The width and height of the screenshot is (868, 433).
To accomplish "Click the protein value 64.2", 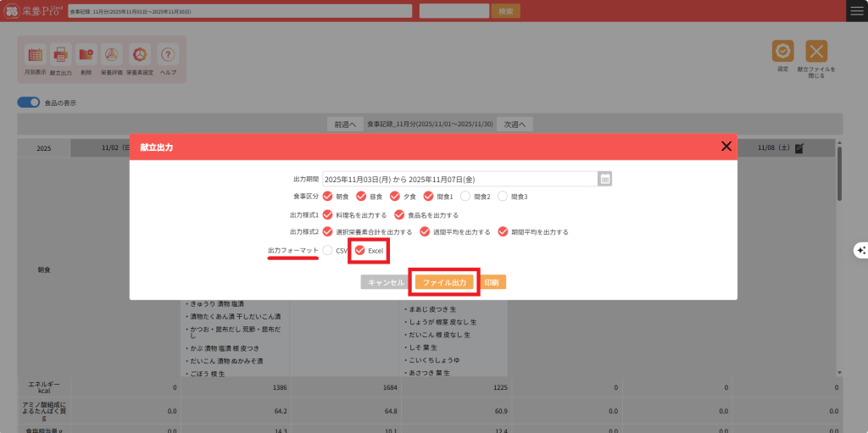I will pos(281,411).
